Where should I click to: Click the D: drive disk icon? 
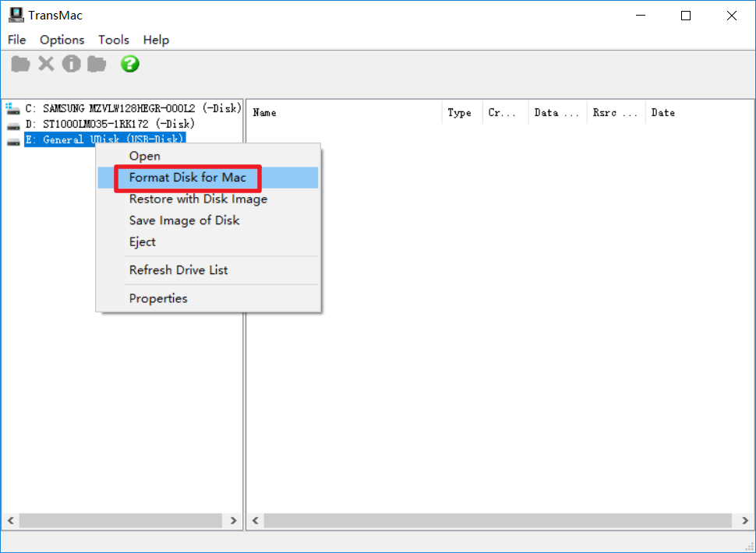coord(13,125)
